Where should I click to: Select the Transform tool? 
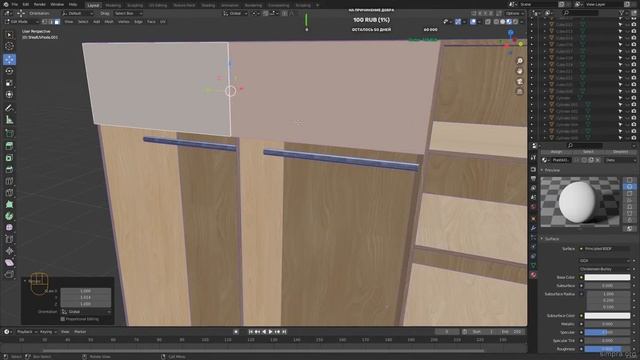pos(9,94)
